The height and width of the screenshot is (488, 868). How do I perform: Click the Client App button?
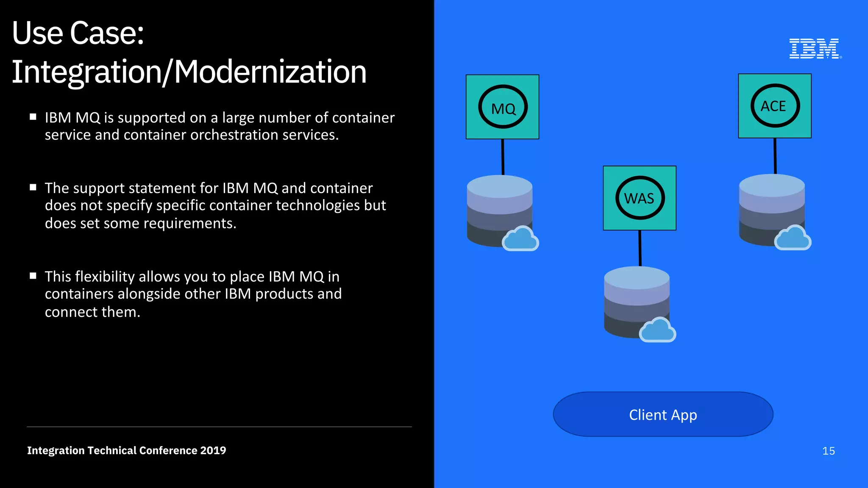click(663, 414)
